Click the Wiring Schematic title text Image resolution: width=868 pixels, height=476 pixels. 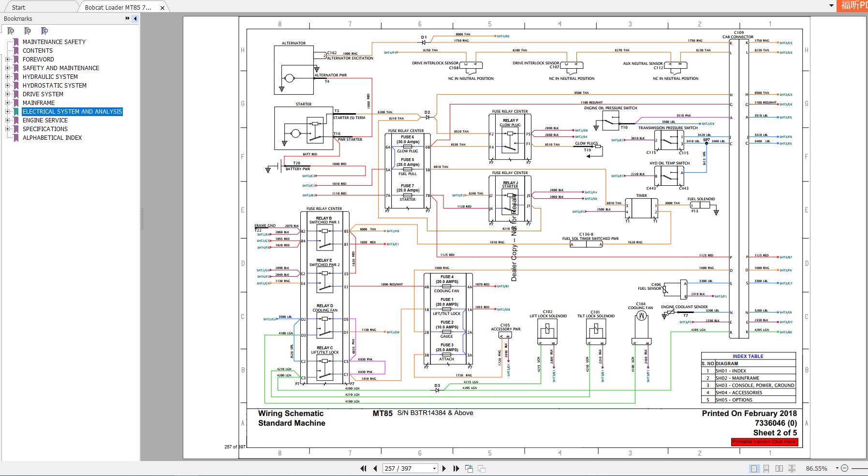point(291,414)
